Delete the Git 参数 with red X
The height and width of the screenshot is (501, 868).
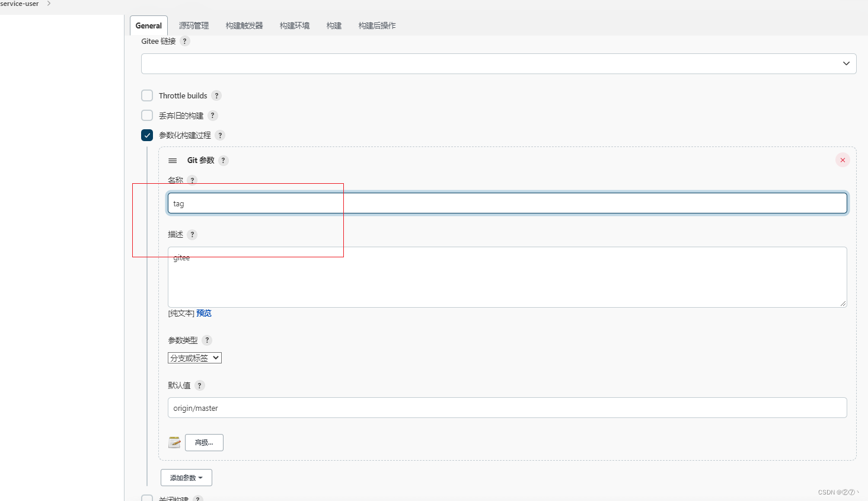tap(843, 160)
